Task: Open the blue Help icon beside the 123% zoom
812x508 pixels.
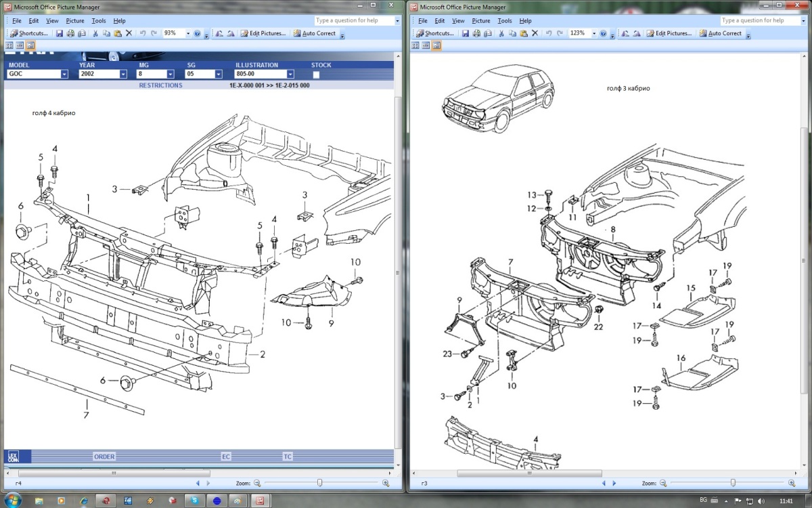Action: (x=603, y=33)
